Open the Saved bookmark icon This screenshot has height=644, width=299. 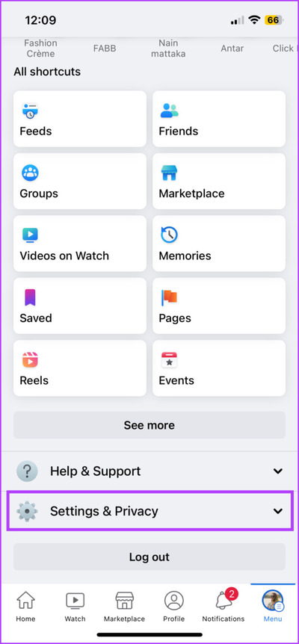(30, 297)
